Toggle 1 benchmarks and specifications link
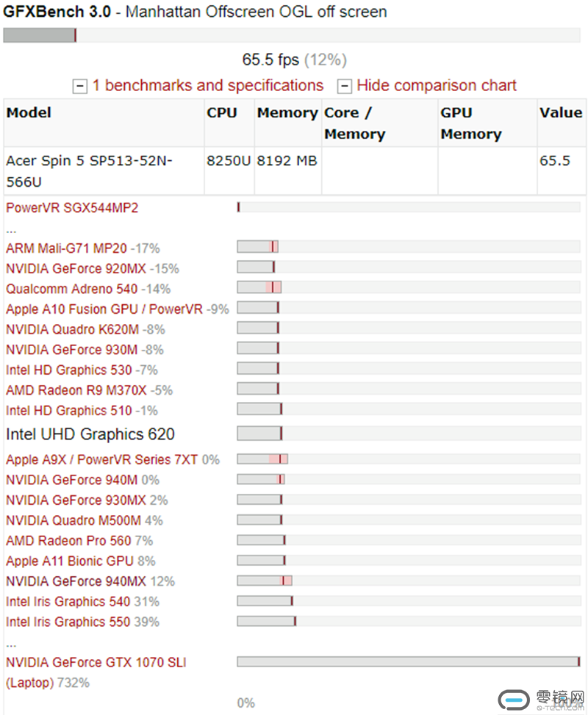Screen dimensions: 588x715 click(x=208, y=85)
